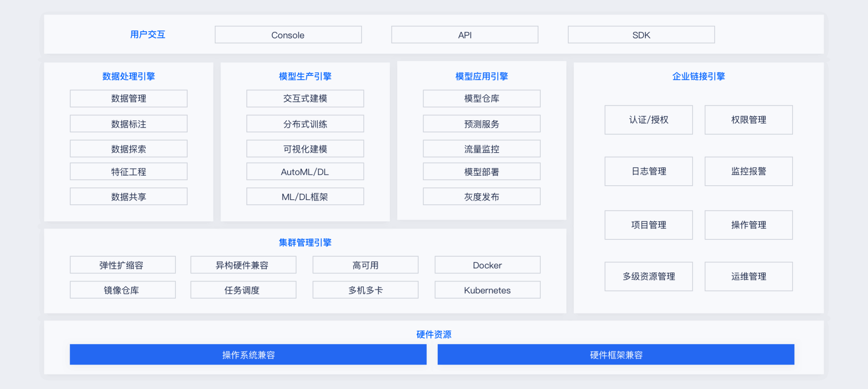The image size is (868, 389).
Task: Open the 数据管理 module
Action: (x=128, y=98)
